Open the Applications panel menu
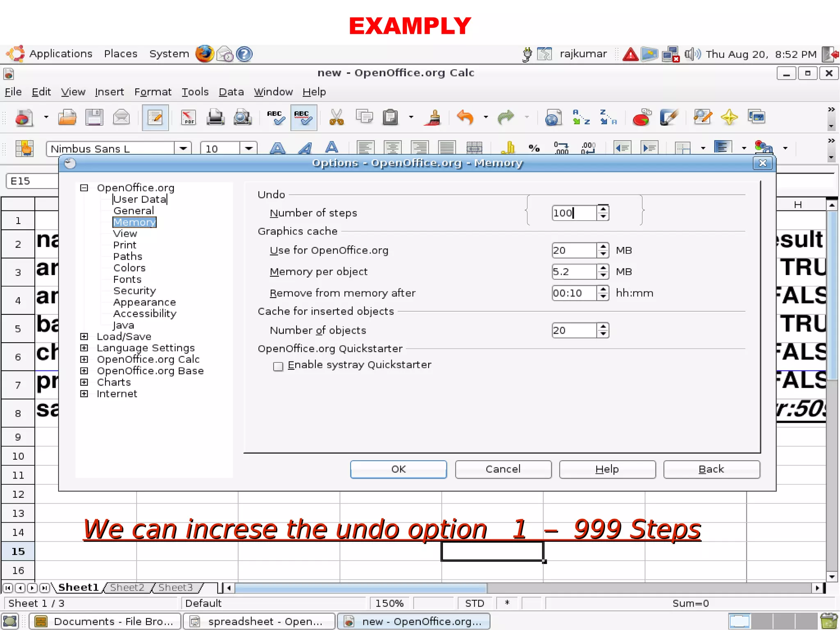This screenshot has height=630, width=840. (x=61, y=54)
